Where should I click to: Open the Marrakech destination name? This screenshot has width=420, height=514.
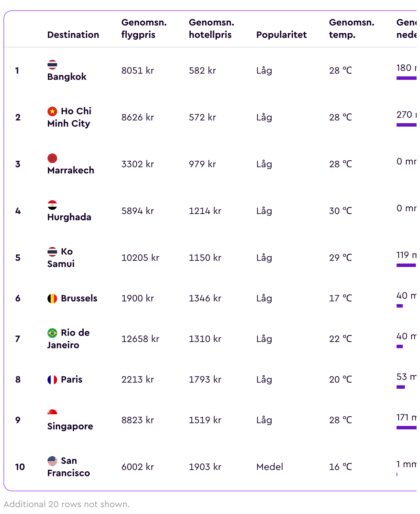point(71,170)
